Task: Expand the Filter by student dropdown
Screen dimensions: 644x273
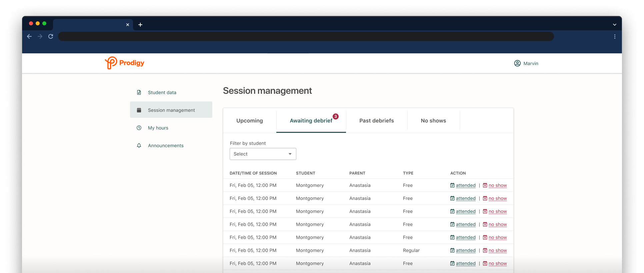Action: 263,154
